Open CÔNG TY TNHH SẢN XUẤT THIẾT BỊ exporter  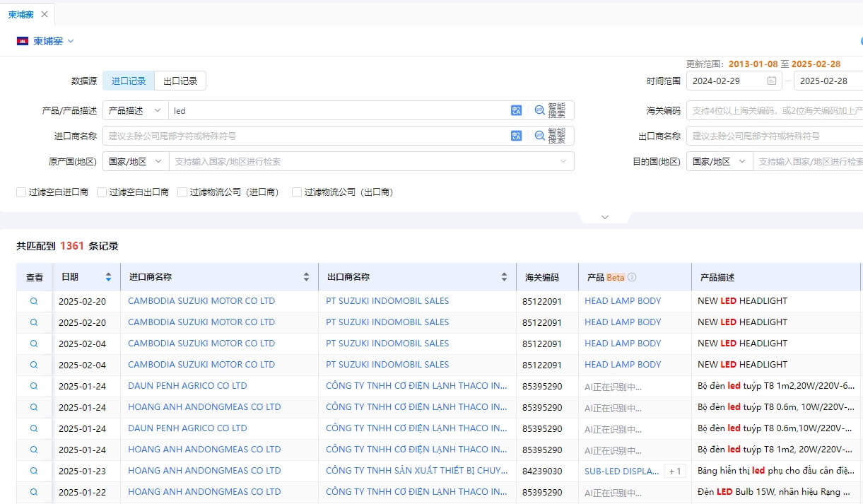click(x=417, y=471)
